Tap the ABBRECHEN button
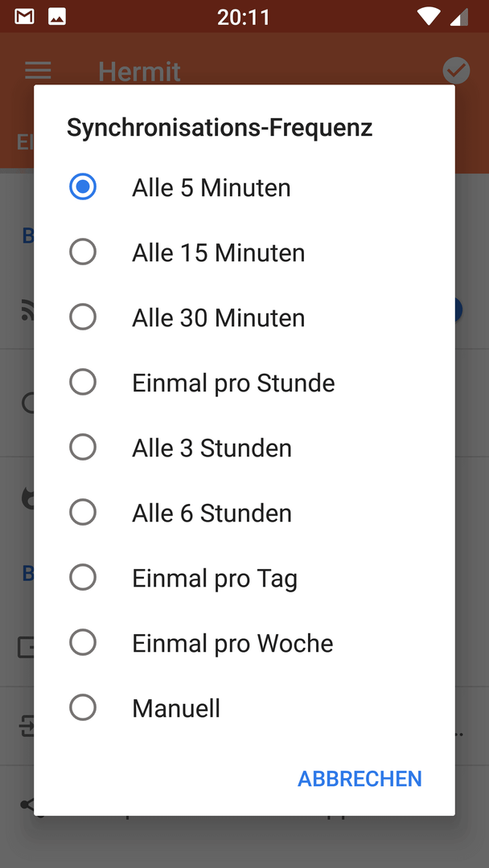Viewport: 489px width, 868px height. [x=360, y=778]
